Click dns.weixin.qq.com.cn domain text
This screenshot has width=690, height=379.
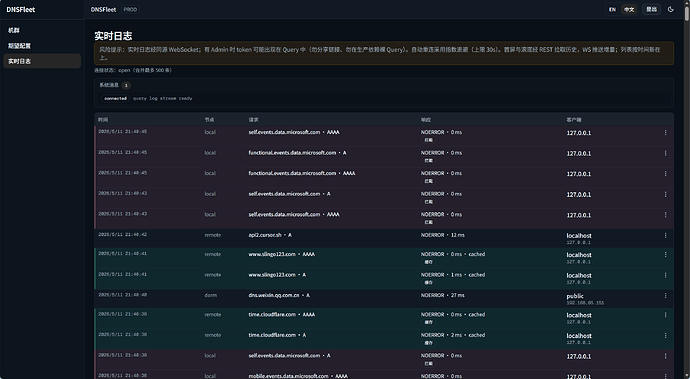click(274, 295)
